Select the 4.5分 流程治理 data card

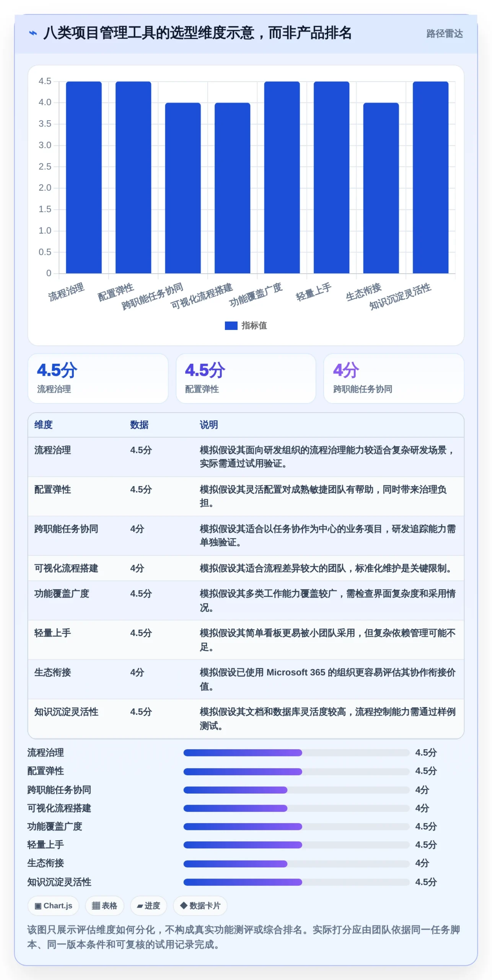pos(98,378)
